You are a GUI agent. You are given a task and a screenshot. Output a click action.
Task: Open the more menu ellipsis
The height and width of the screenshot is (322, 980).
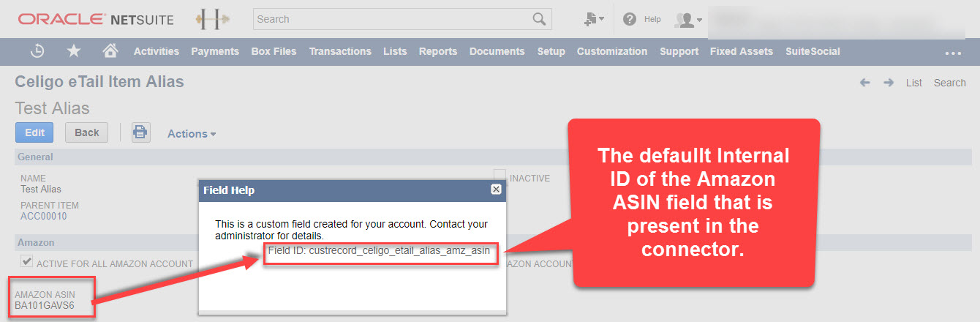(953, 53)
